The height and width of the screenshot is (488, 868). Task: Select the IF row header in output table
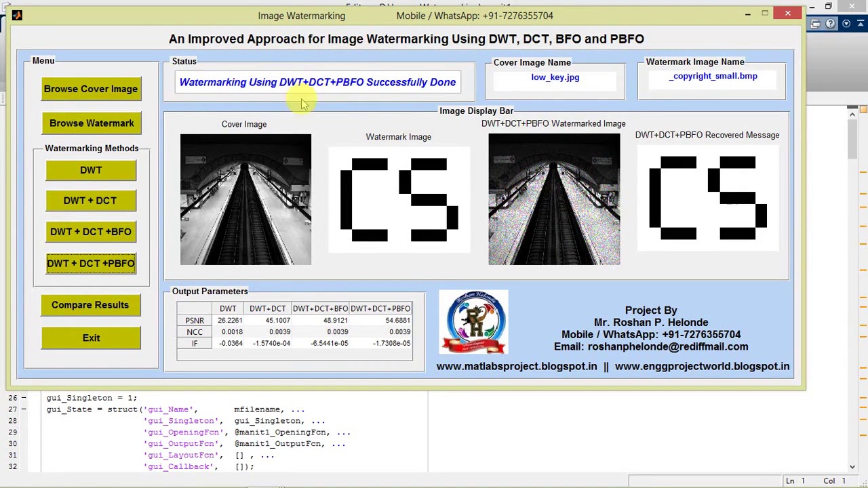(195, 344)
